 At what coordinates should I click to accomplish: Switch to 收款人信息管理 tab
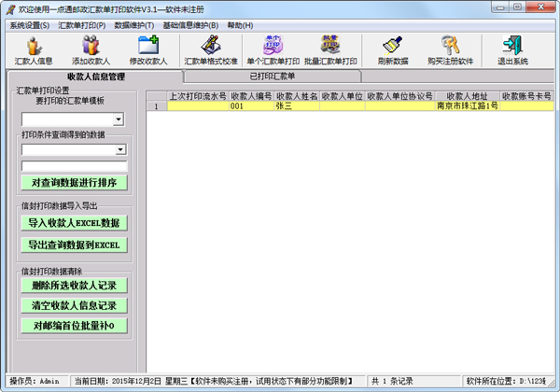[x=95, y=77]
